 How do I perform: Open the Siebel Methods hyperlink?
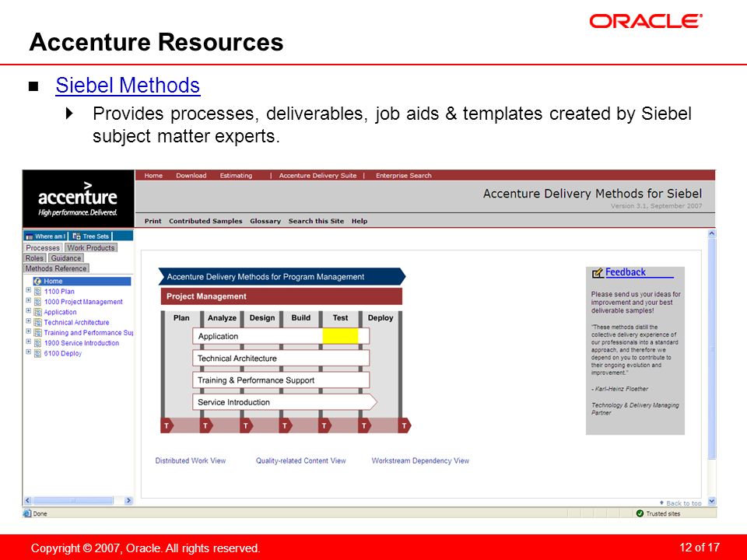coord(128,86)
